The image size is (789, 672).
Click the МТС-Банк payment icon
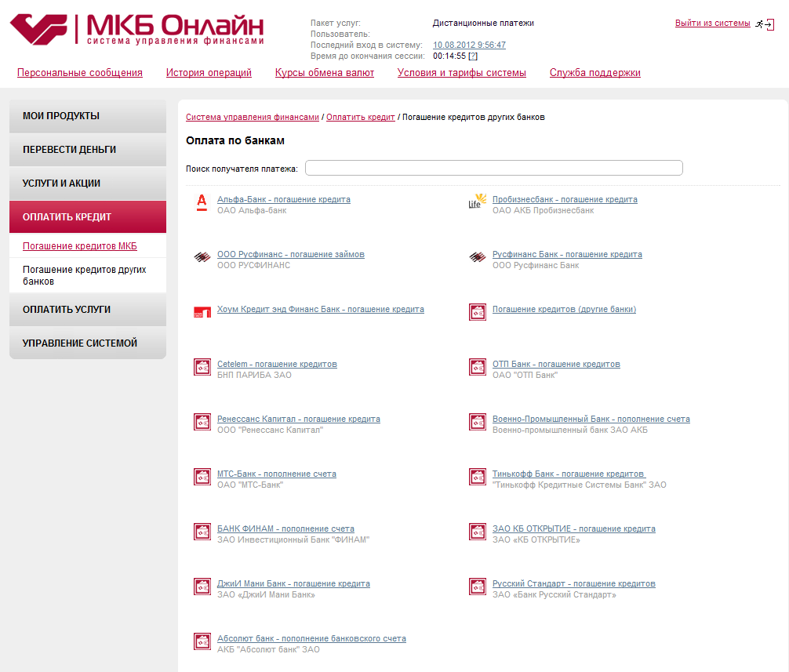click(202, 477)
